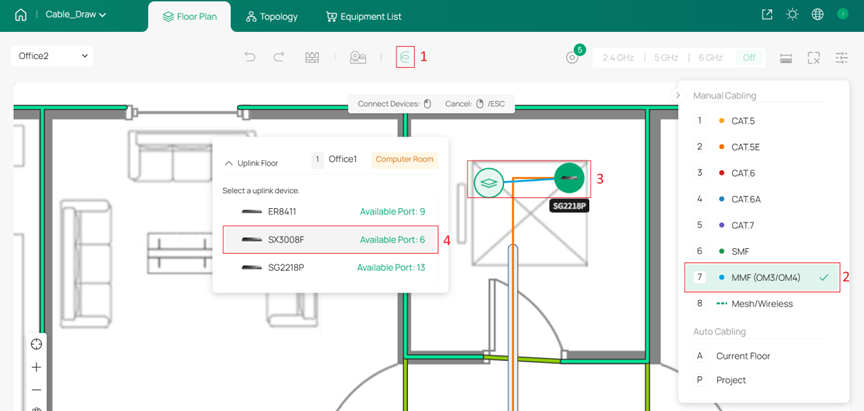Choose SX3008F as uplink device

coord(330,240)
